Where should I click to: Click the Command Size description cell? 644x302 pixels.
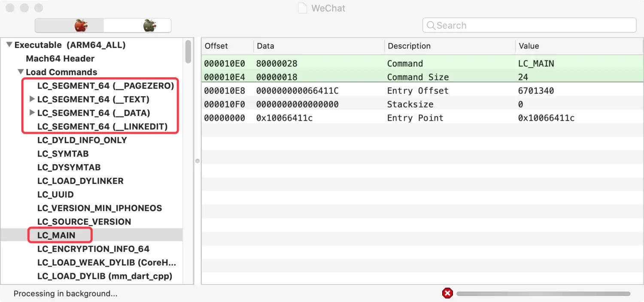[418, 77]
